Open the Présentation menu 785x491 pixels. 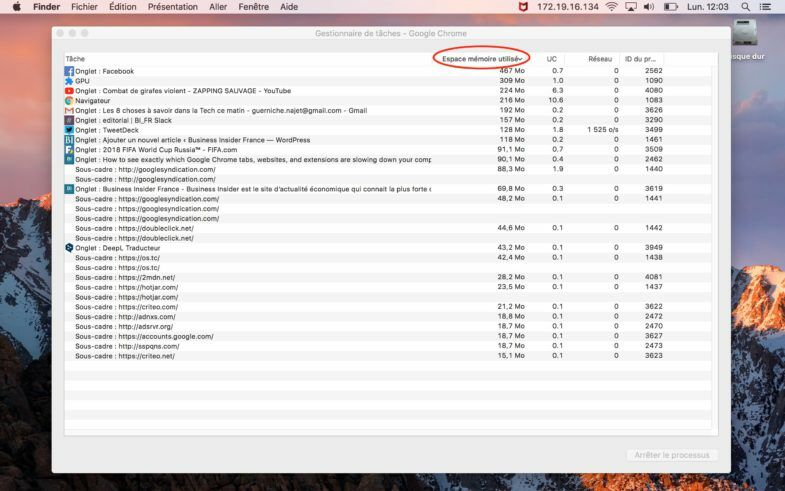(x=173, y=7)
